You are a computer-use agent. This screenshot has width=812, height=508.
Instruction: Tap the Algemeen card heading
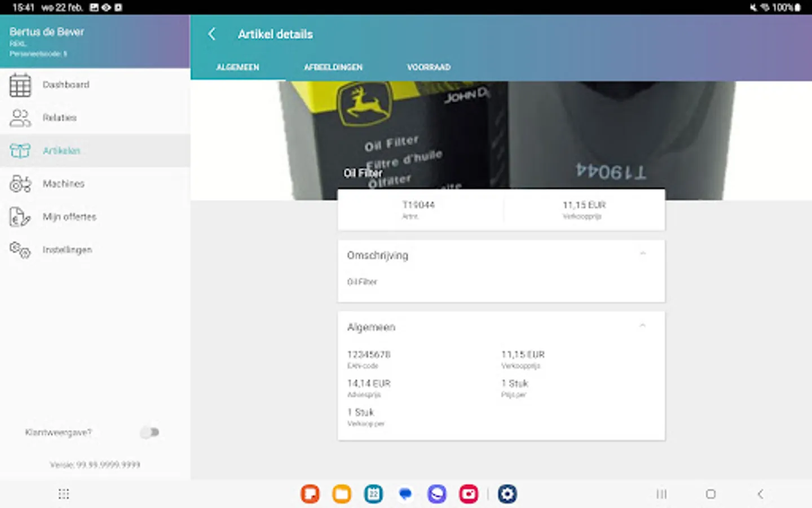372,327
